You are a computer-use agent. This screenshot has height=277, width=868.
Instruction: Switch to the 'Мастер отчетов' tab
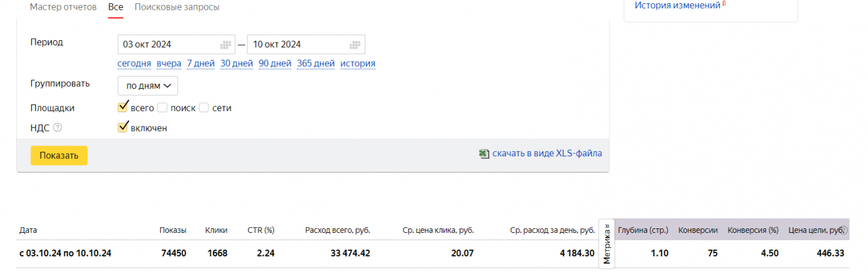click(x=63, y=7)
